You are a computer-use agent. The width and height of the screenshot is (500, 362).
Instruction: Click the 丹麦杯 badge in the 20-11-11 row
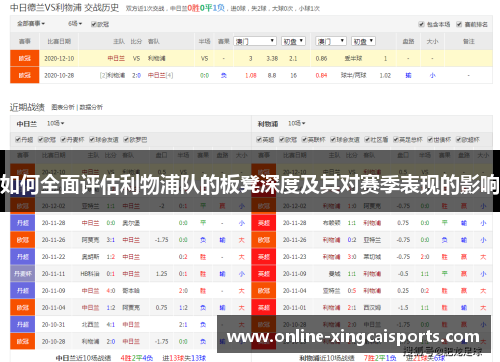coord(23,274)
